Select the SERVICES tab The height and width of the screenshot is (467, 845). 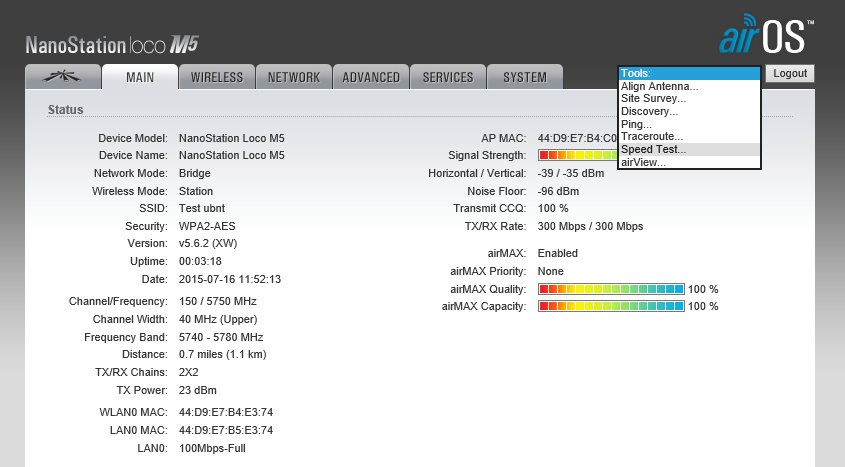point(448,77)
